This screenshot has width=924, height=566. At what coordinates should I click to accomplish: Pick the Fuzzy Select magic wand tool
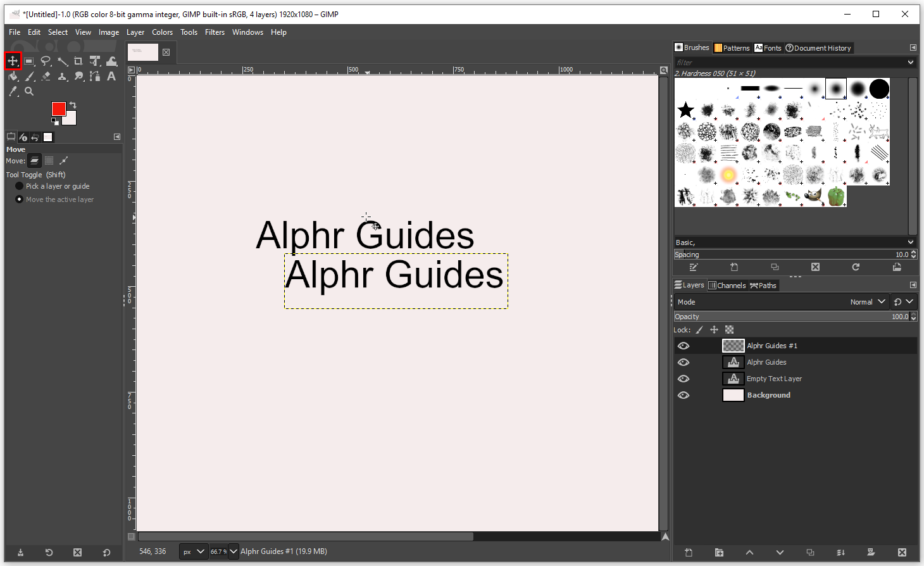tap(62, 61)
